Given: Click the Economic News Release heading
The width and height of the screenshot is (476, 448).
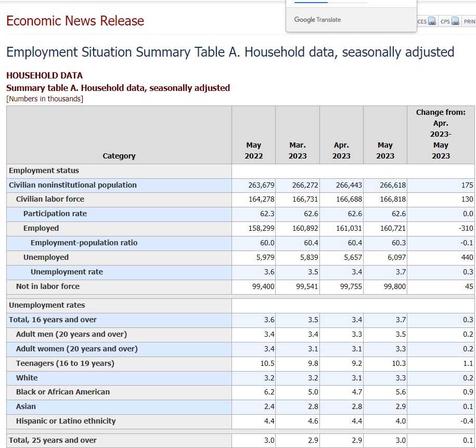Looking at the screenshot, I should 75,21.
